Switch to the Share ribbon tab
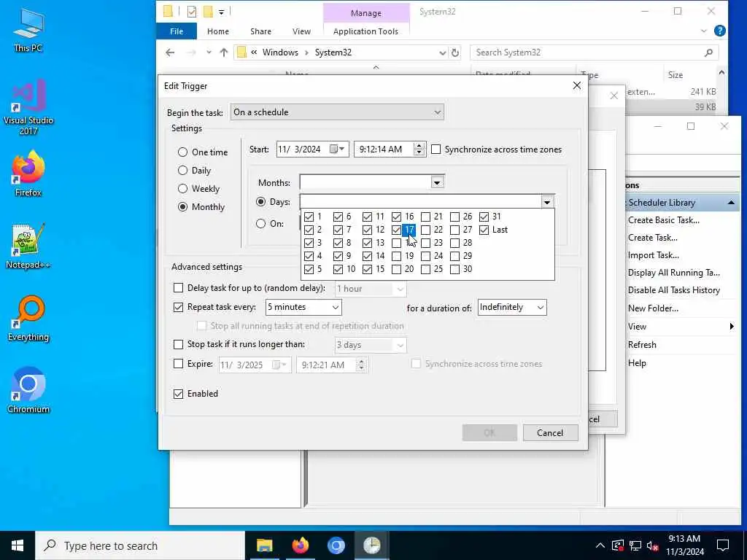The width and height of the screenshot is (747, 560). point(260,31)
